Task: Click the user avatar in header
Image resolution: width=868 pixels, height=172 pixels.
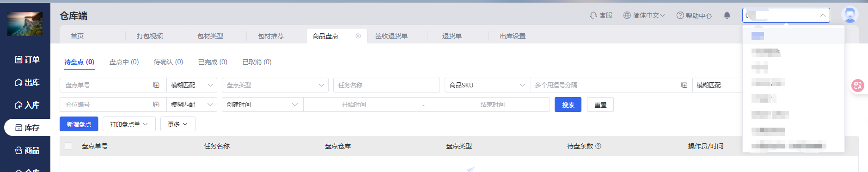Action: click(x=850, y=15)
